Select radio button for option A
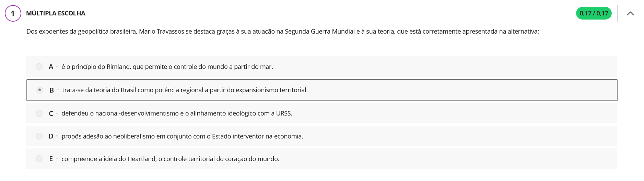This screenshot has height=181, width=644. click(x=39, y=67)
